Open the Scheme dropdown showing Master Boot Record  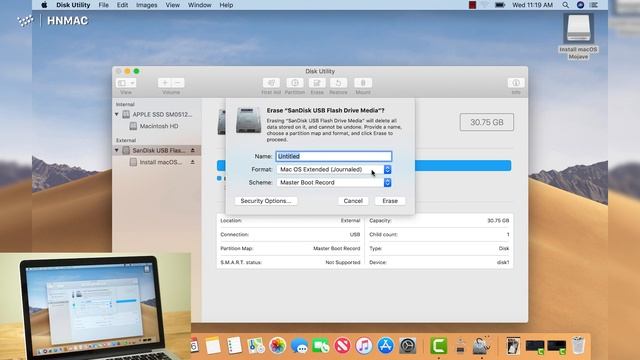[334, 182]
